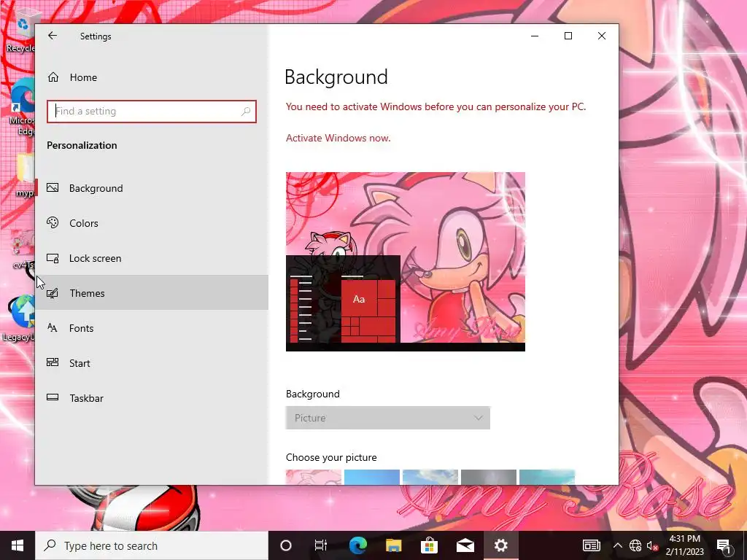
Task: Select the second blue picture thumbnail
Action: click(x=371, y=477)
